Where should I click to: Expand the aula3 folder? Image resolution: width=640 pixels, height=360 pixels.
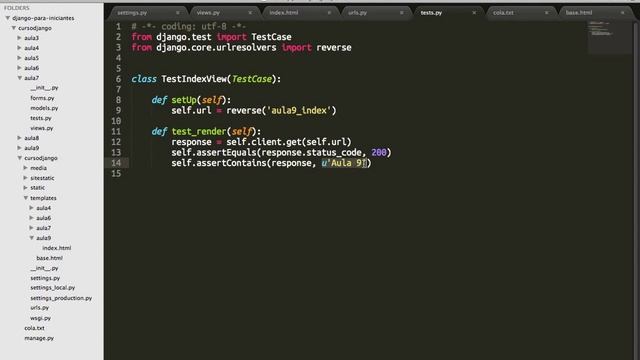(x=20, y=38)
